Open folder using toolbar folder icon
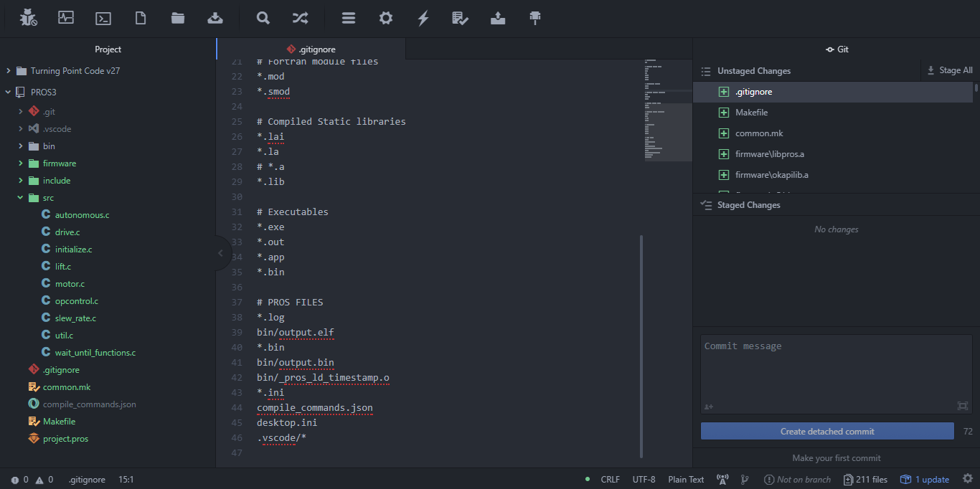980x489 pixels. 178,18
